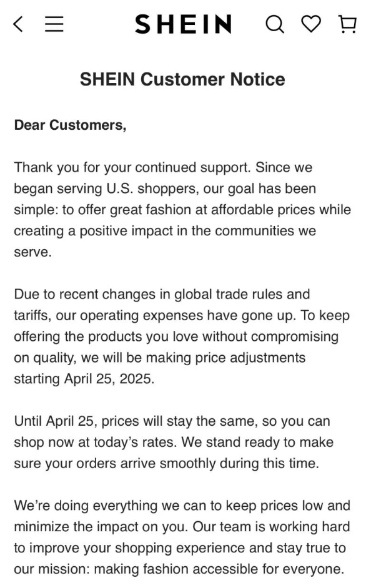Viewport: 366px width, 588px height.
Task: Open search with the magnifying glass icon
Action: (275, 24)
